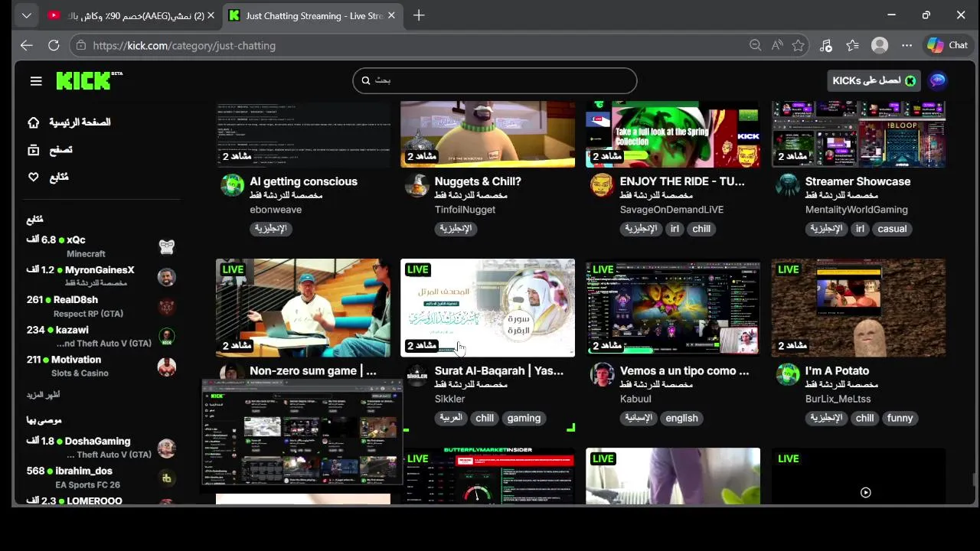Open the hamburger sidebar menu

tap(36, 81)
